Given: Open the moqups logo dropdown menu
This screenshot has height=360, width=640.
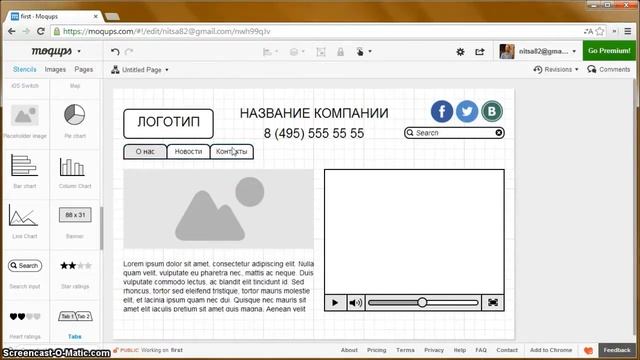Looking at the screenshot, I should [x=56, y=51].
